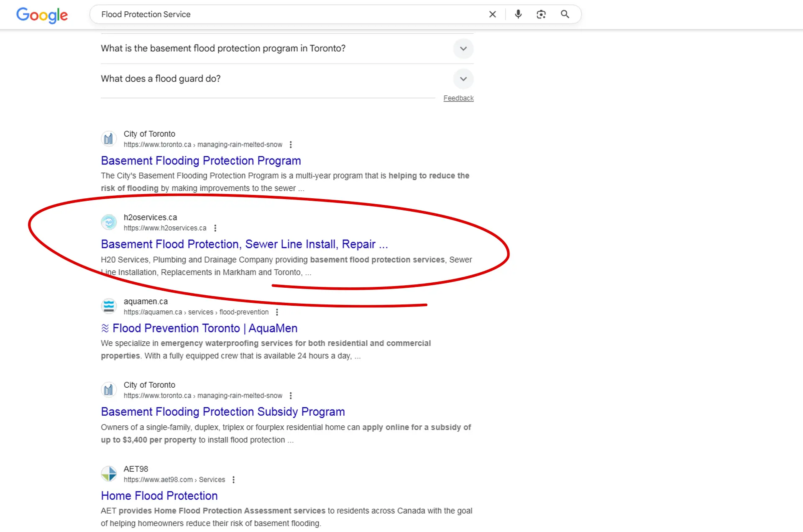Start voice search with microphone icon
The height and width of the screenshot is (532, 803).
518,14
